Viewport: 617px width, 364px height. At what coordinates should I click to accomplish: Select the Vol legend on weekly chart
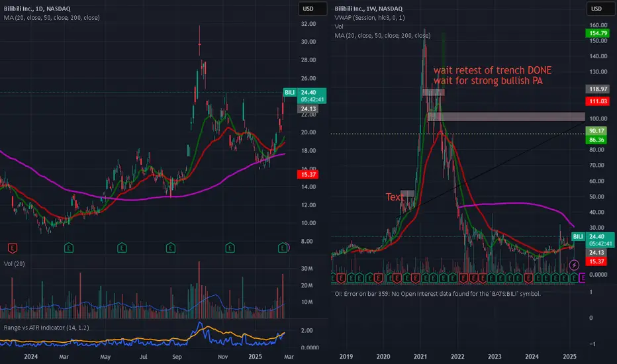[x=339, y=26]
